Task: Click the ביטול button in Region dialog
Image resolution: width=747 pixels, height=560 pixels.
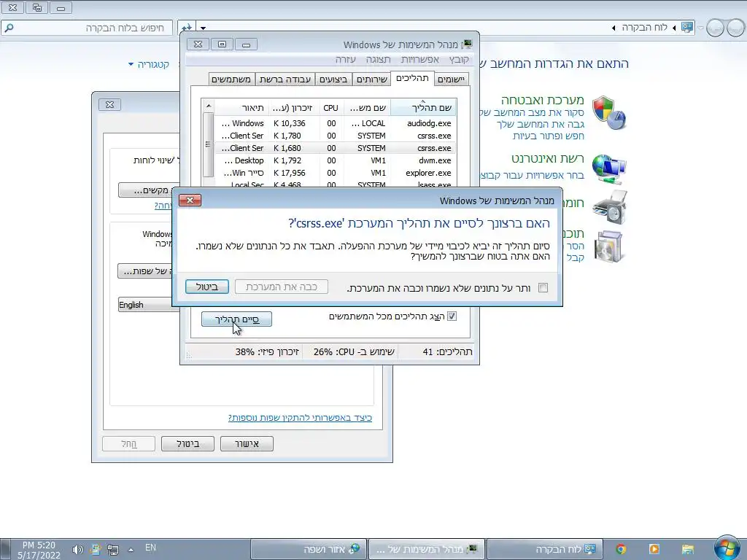Action: [x=187, y=443]
